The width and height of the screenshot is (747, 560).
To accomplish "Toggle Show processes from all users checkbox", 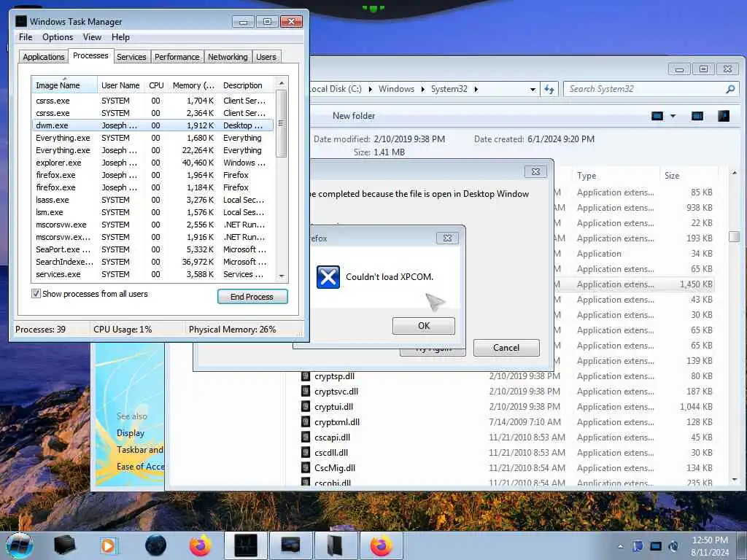I will 36,294.
